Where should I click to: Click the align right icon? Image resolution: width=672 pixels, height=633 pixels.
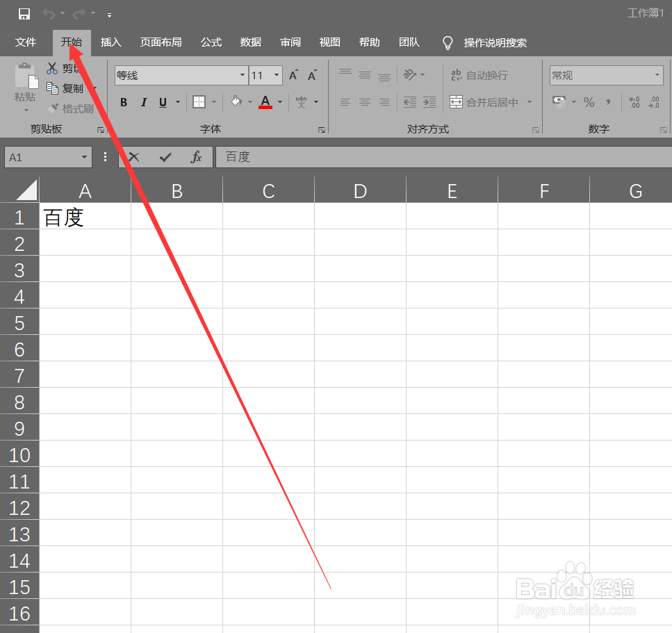384,102
